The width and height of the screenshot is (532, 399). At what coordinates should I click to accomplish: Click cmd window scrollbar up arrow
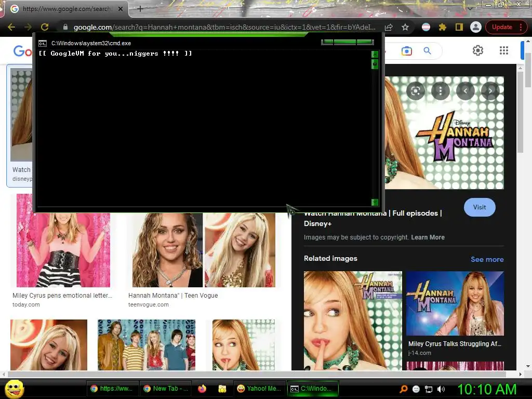click(x=375, y=54)
